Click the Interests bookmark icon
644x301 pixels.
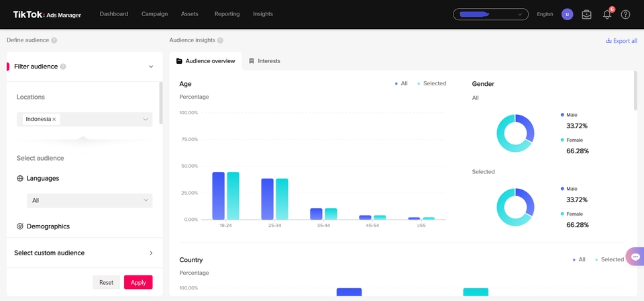point(252,61)
